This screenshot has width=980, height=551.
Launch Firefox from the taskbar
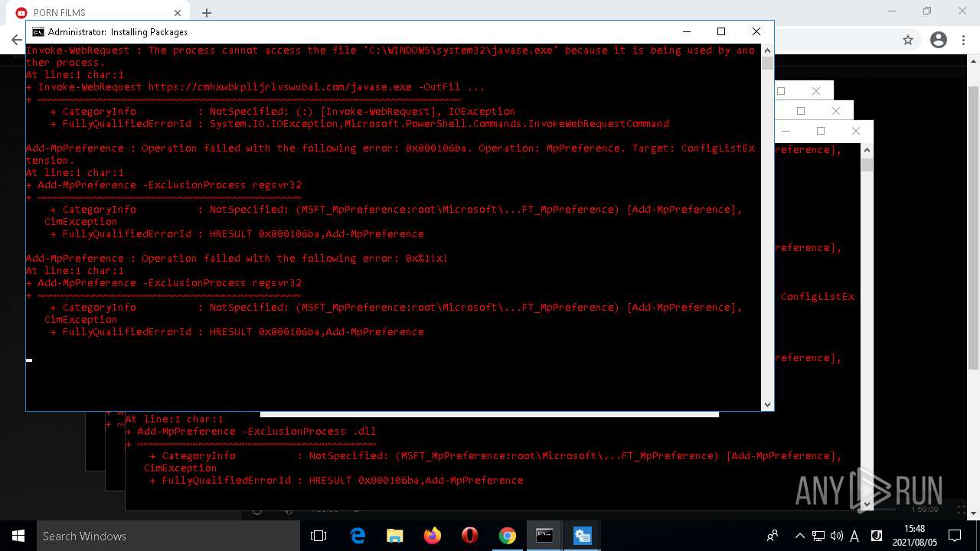click(x=432, y=536)
